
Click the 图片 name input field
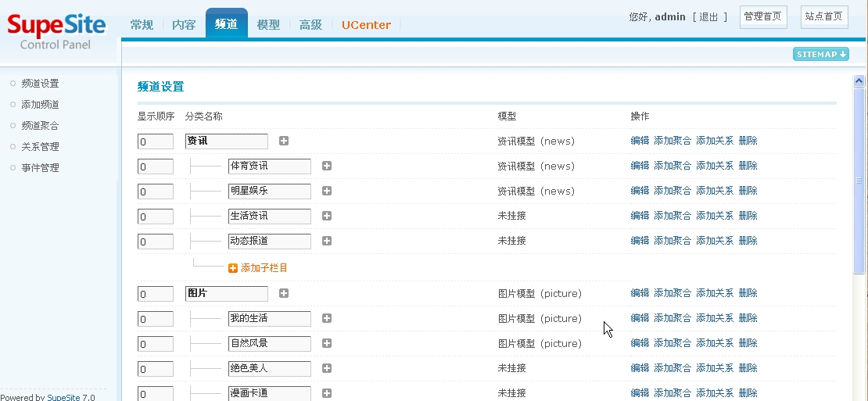click(227, 293)
